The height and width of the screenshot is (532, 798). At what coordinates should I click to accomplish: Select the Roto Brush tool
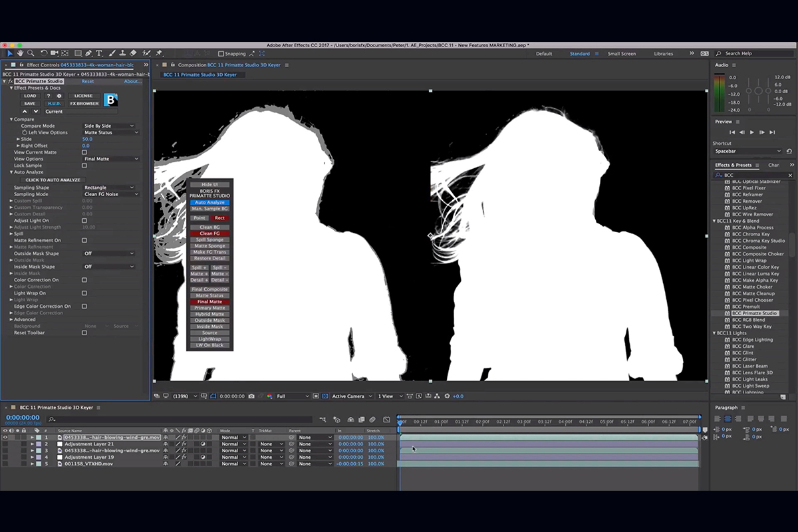(x=148, y=53)
